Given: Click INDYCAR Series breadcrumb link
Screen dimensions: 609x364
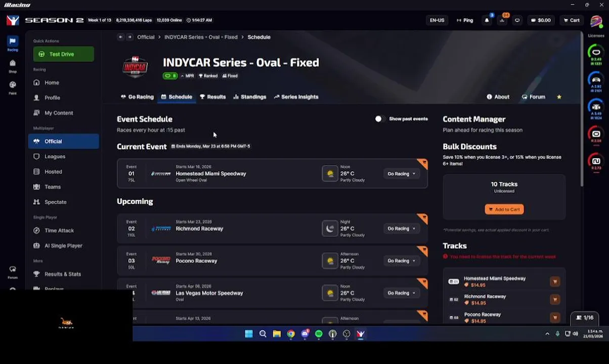Looking at the screenshot, I should coord(201,37).
